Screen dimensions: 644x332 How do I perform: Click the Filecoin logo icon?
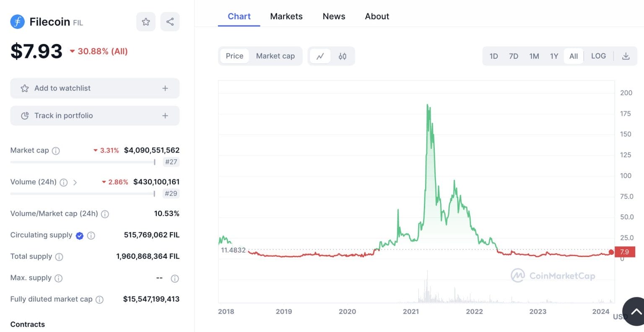tap(17, 21)
